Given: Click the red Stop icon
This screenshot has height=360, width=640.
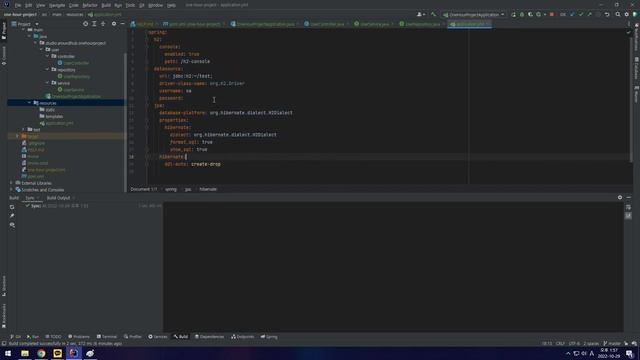Looking at the screenshot, I should pyautogui.click(x=552, y=15).
